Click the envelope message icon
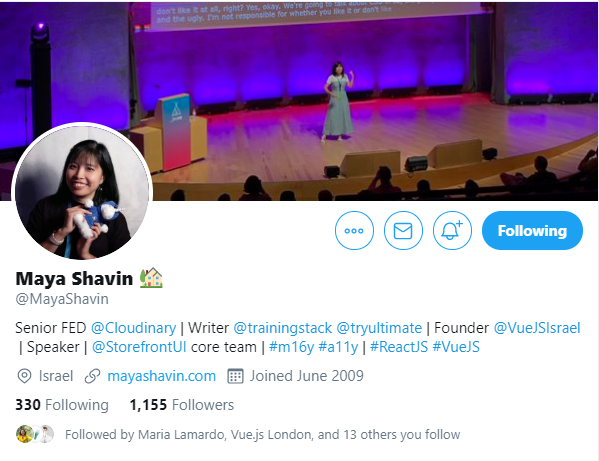 click(x=403, y=230)
